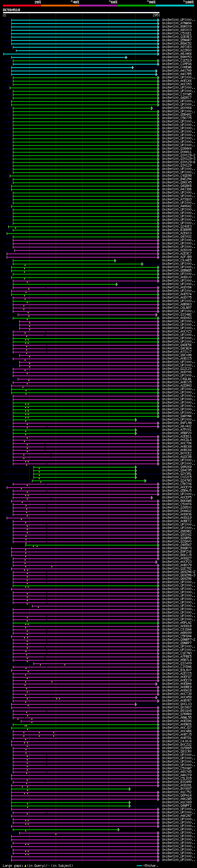Select hit UniRef100_B9RSY9

(177, 27)
